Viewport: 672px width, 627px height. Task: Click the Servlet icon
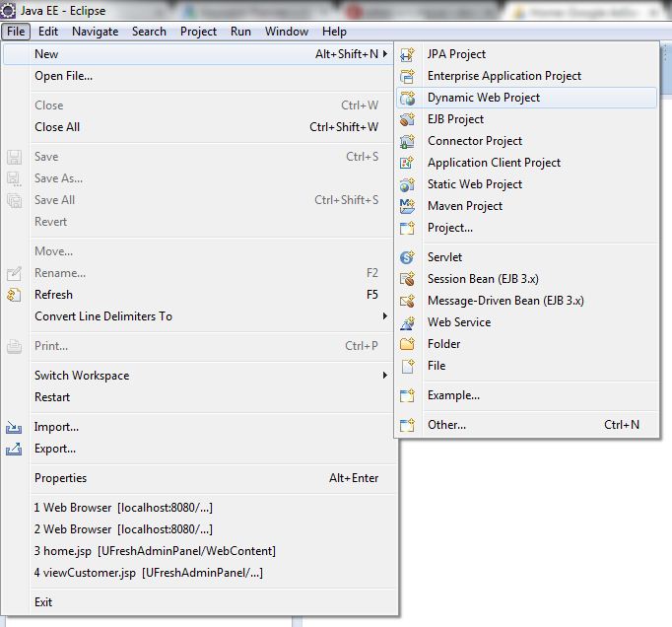(x=407, y=257)
